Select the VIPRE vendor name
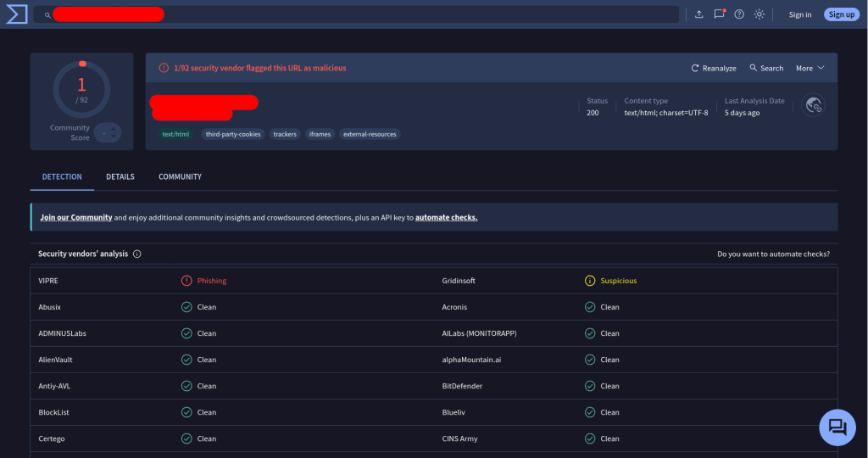Viewport: 868px width, 458px height. click(x=48, y=281)
